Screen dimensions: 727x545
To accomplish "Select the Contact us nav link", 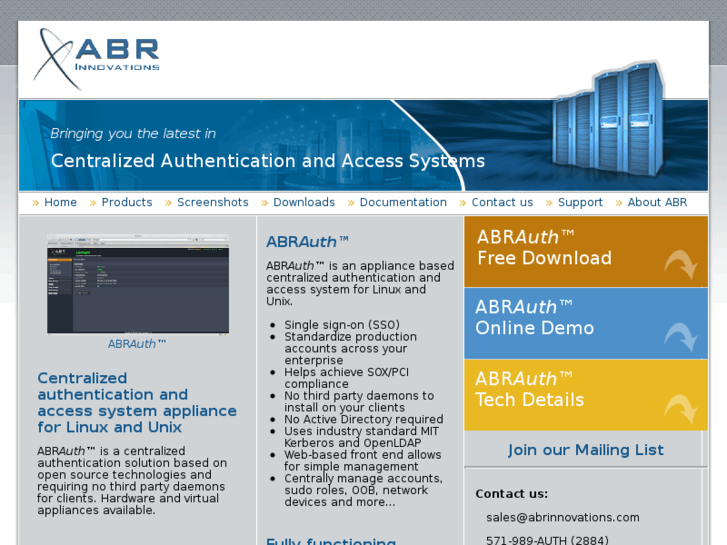I will (x=502, y=202).
